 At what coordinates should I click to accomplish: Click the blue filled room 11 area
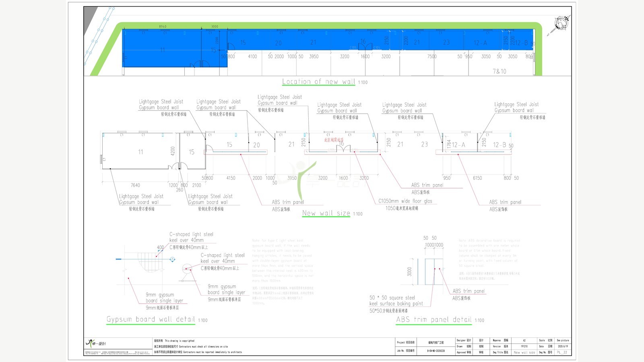click(162, 48)
